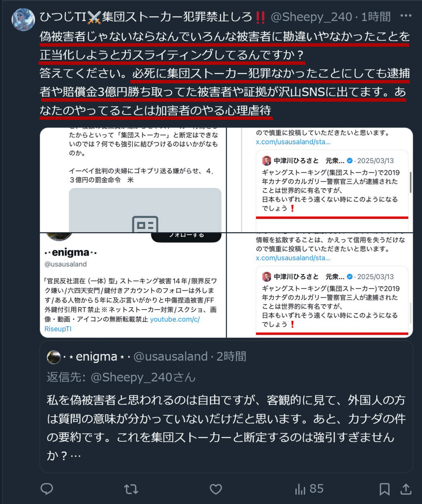Open the Sheepy_240 profile avatar

coord(23,19)
